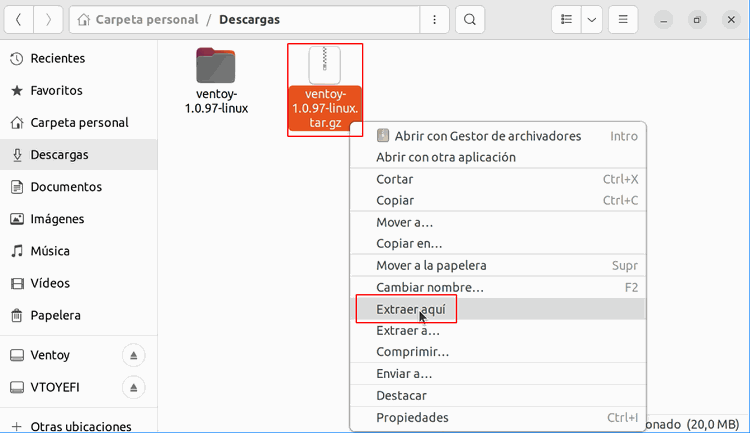Select the ventoy-1.0.97-linux folder
Screen dimensions: 750x433
click(x=216, y=80)
